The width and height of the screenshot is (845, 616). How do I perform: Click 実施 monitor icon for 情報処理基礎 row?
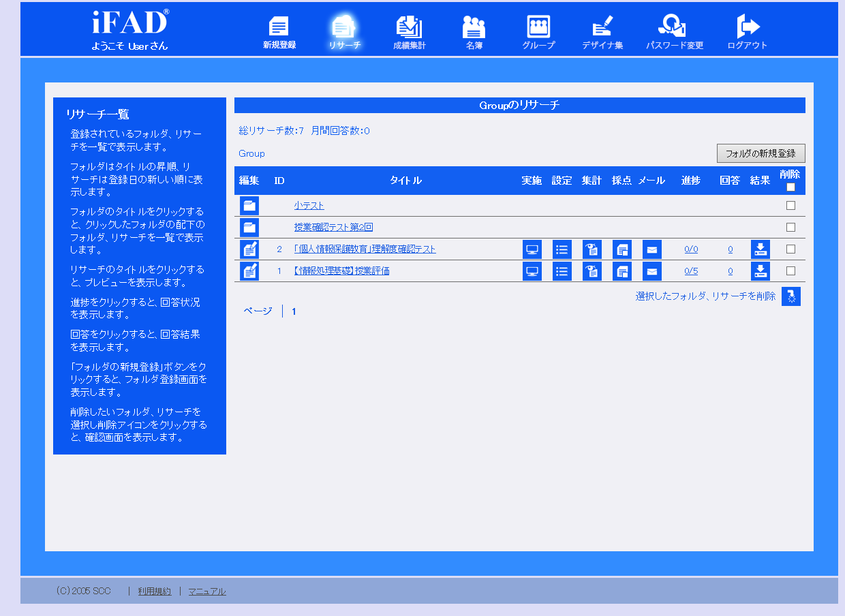click(x=532, y=271)
